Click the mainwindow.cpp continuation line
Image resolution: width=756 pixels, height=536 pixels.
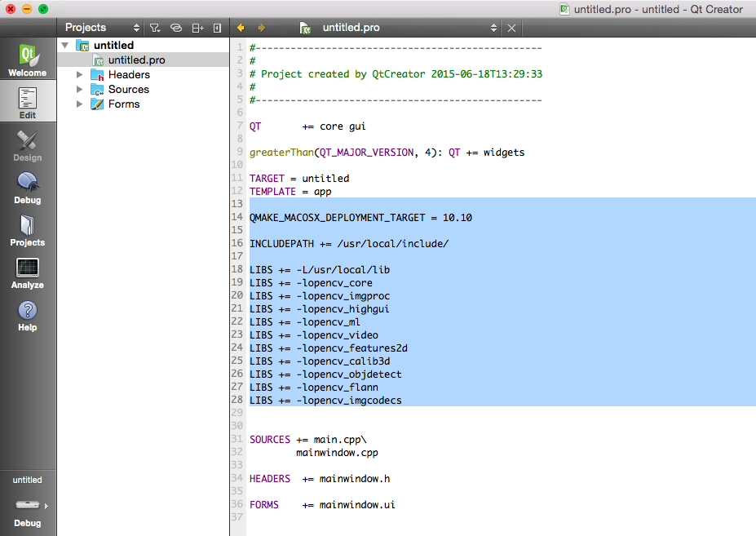click(337, 453)
